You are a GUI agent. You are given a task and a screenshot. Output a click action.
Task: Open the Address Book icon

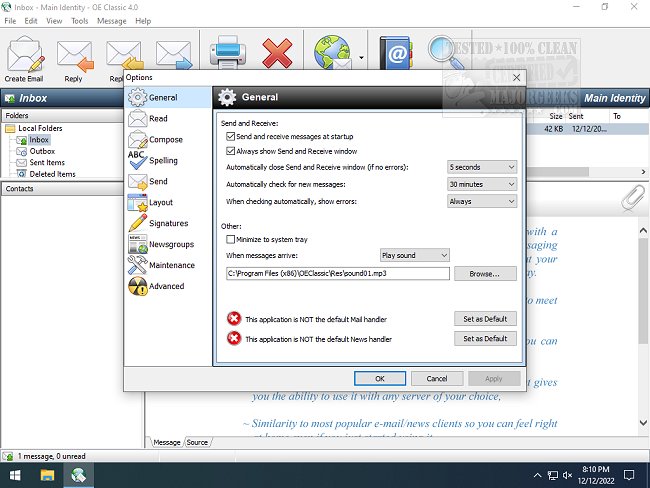[x=396, y=53]
